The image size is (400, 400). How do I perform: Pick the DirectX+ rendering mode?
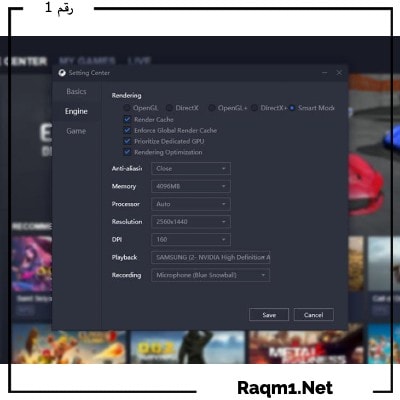pyautogui.click(x=254, y=108)
